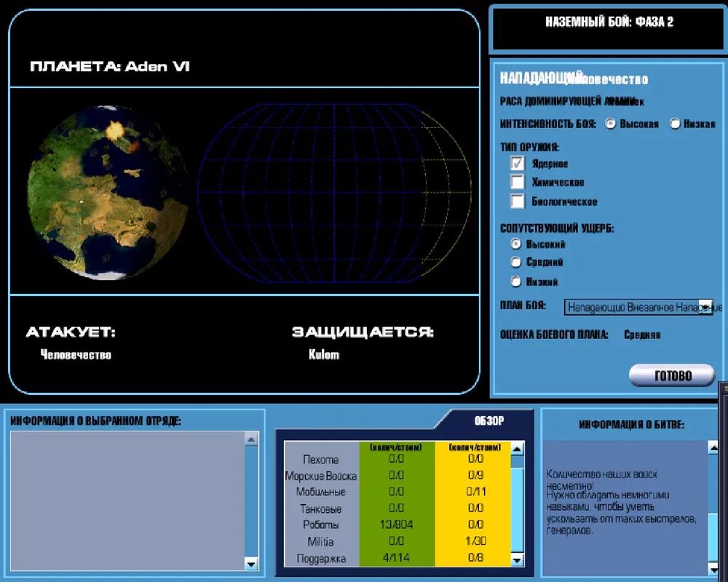Enable the Биологическое weapon checkbox
Image resolution: width=728 pixels, height=582 pixels.
tap(518, 201)
